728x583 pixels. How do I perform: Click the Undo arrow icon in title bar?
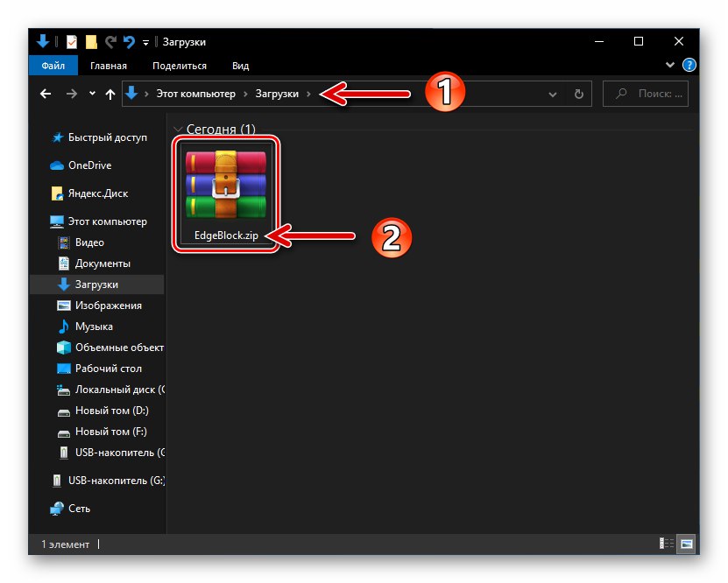pos(129,42)
